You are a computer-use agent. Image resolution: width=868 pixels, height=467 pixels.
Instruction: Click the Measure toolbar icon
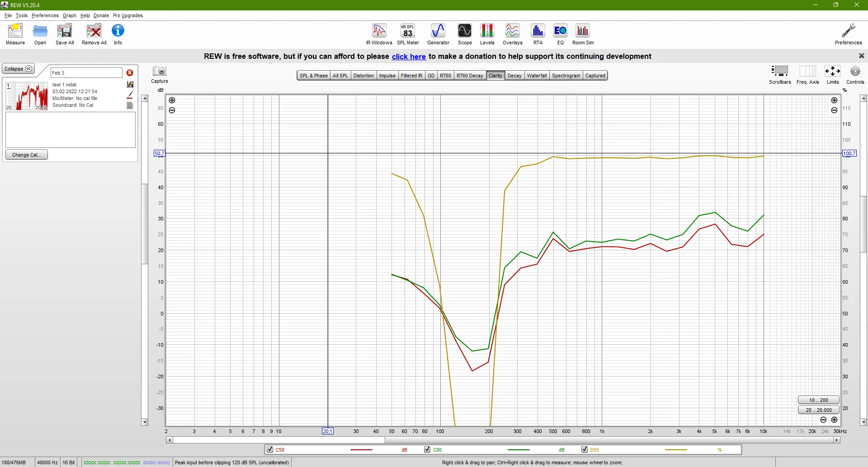coord(15,34)
